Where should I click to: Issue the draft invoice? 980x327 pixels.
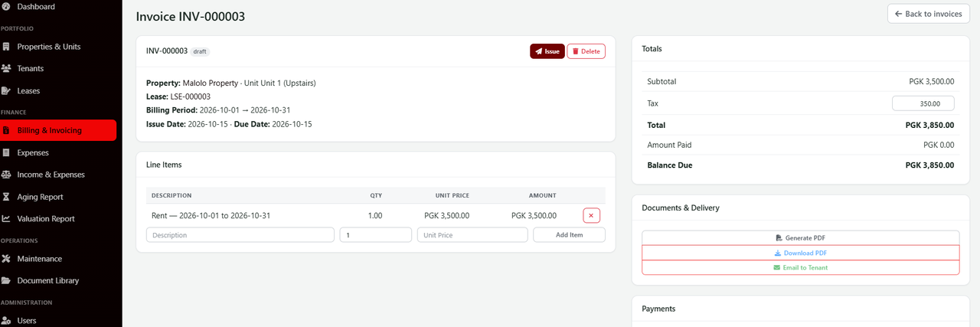point(547,51)
